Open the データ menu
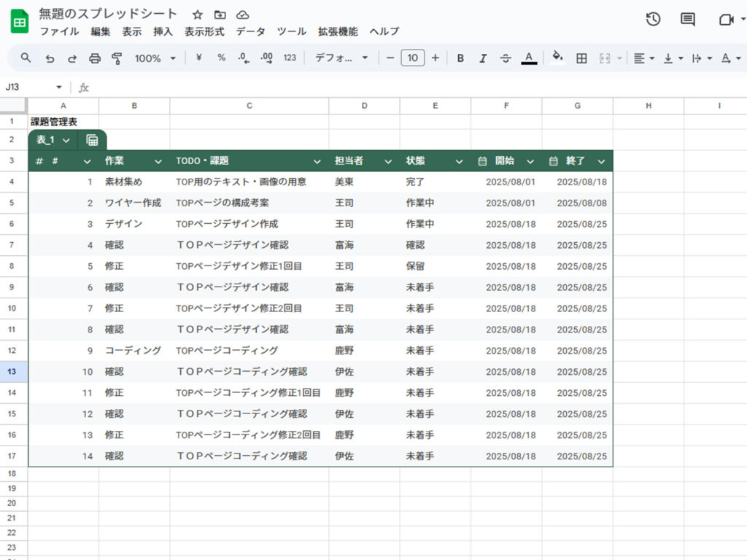 (x=250, y=31)
